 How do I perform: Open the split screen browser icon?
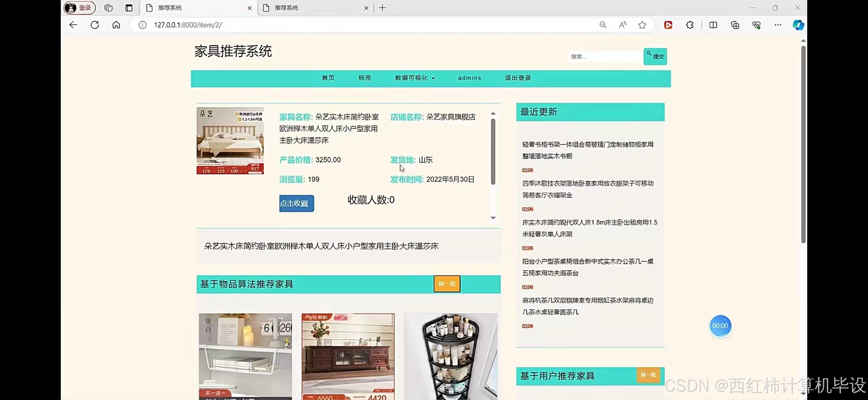(x=713, y=25)
